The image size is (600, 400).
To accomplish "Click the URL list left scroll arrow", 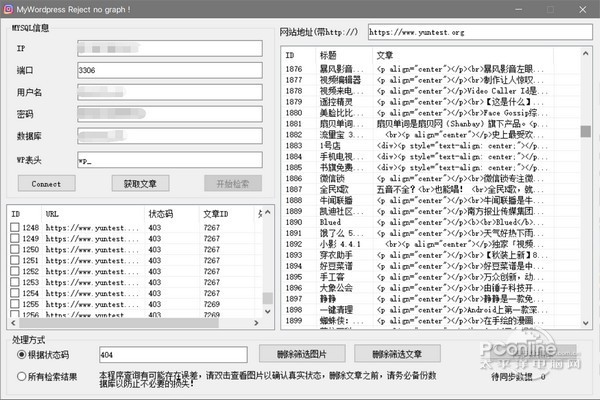I will pyautogui.click(x=14, y=323).
